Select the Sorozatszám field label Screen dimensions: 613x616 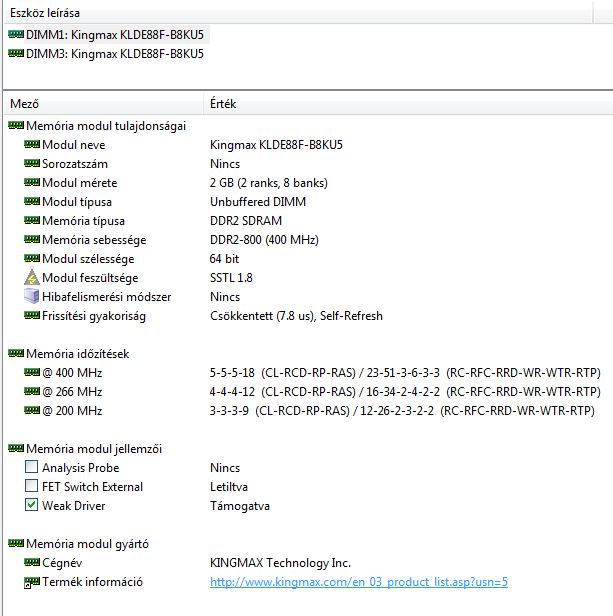75,164
